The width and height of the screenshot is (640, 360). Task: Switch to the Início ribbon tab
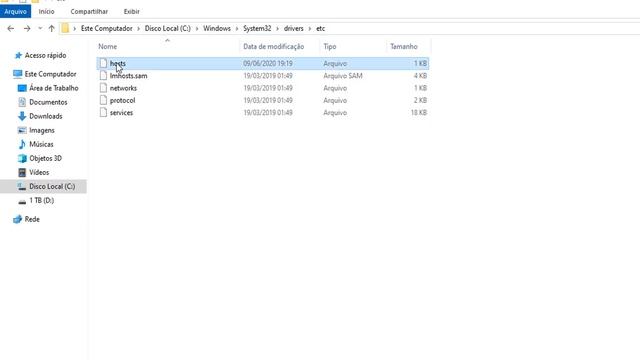[x=47, y=11]
